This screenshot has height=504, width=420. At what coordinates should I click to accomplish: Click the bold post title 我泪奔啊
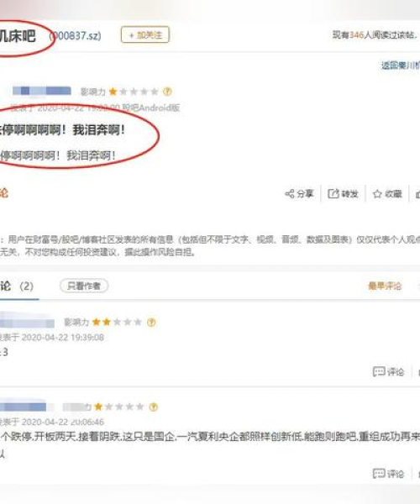[62, 130]
